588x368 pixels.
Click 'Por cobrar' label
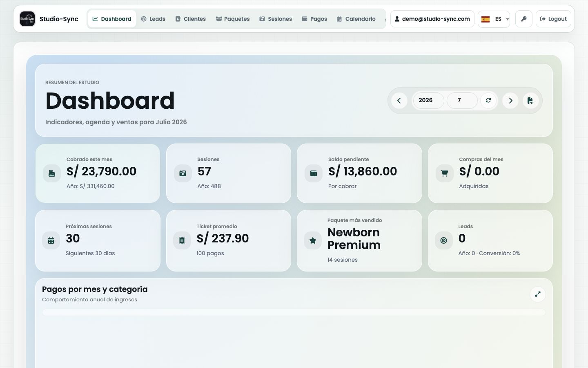pyautogui.click(x=342, y=186)
